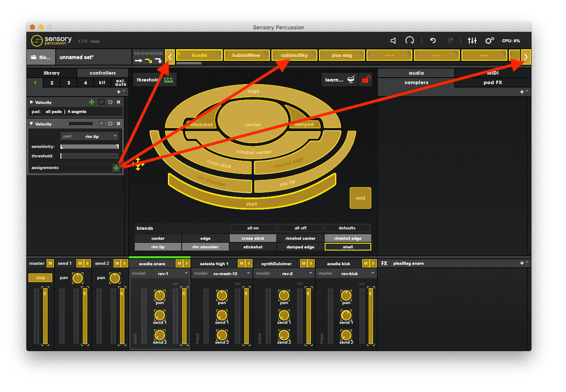Select the yellow curved kit transition arrow
This screenshot has height=392, width=566.
(x=148, y=61)
